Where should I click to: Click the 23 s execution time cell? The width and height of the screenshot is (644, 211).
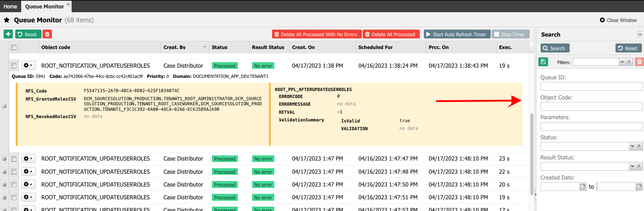tap(504, 159)
